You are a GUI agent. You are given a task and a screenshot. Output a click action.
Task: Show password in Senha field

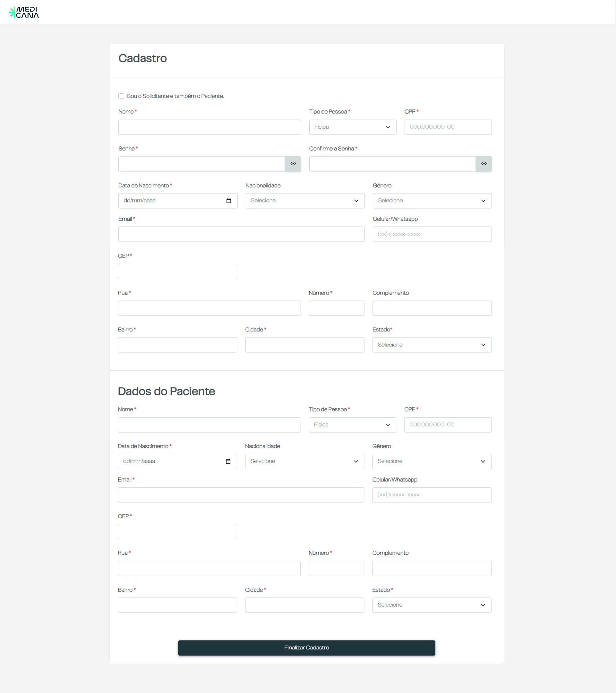tap(293, 164)
